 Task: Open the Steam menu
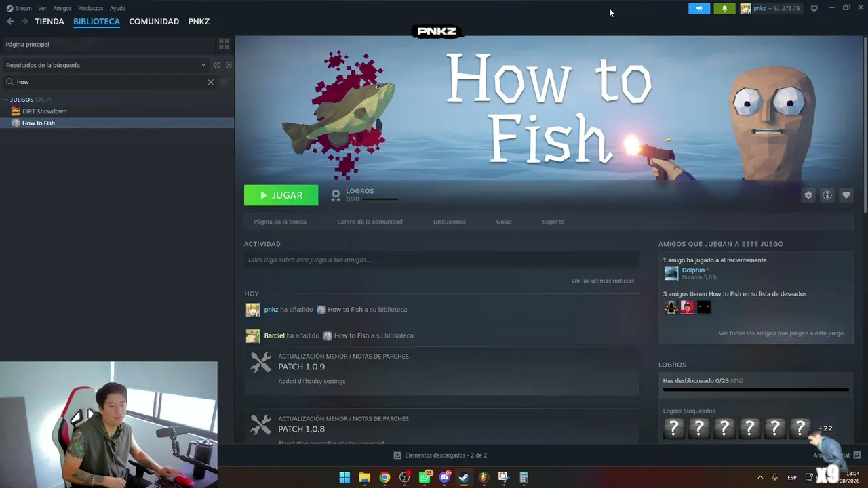tap(24, 8)
